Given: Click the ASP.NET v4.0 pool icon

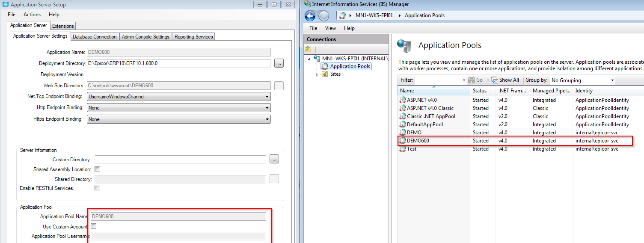Looking at the screenshot, I should 403,100.
